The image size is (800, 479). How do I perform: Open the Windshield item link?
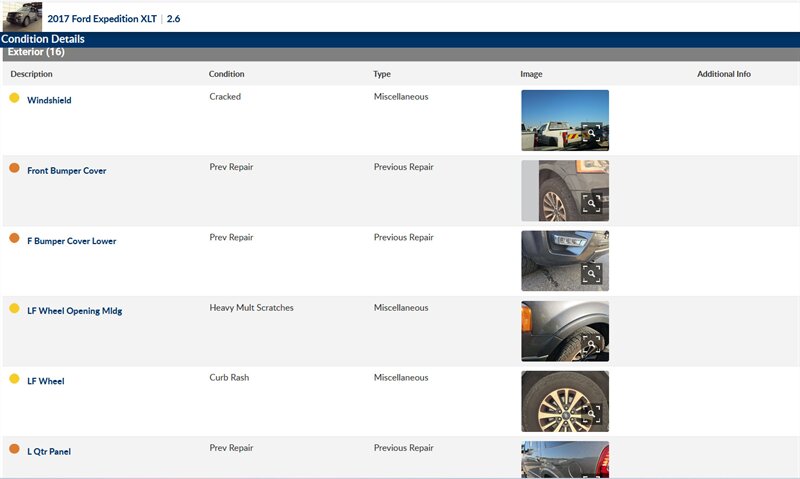(49, 100)
